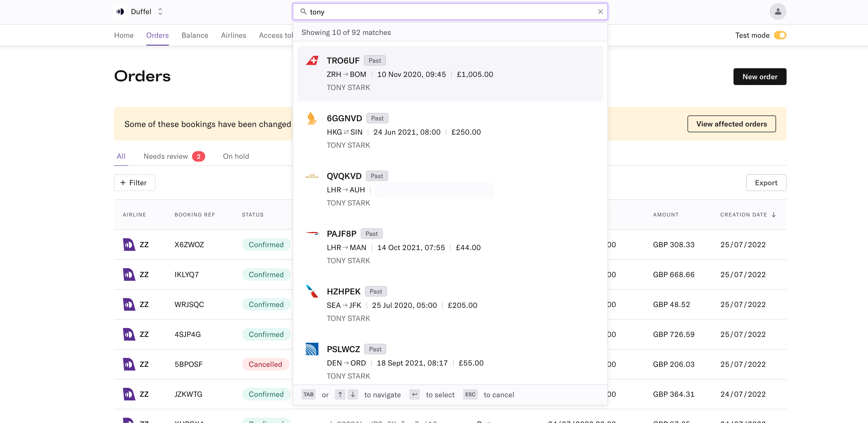Click the Booking ref column header

pos(195,215)
